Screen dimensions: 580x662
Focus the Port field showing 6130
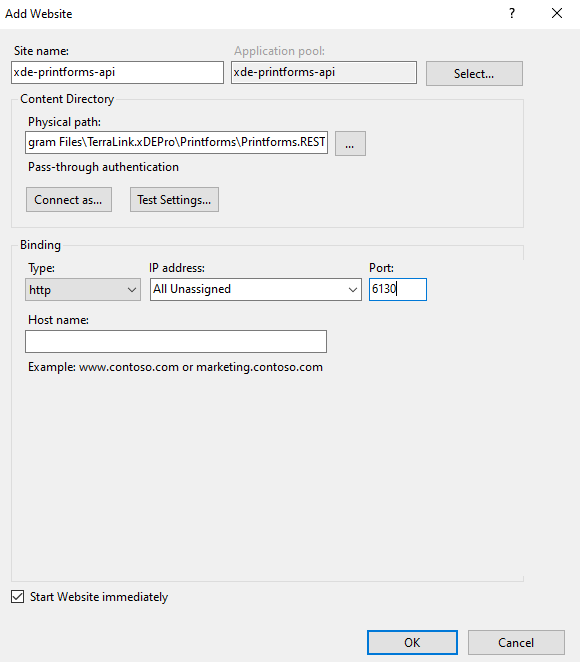(x=398, y=290)
